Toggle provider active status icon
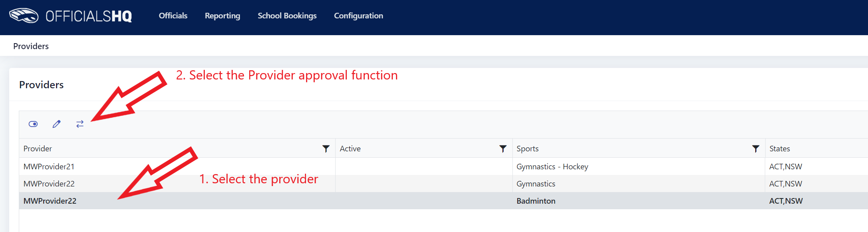This screenshot has width=868, height=232. pos(33,124)
